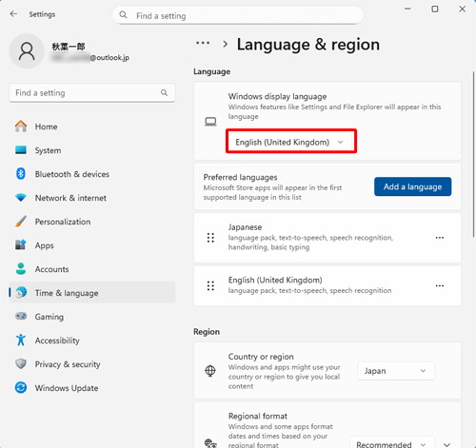This screenshot has width=476, height=448.
Task: Open Privacy & security settings
Action: point(92,363)
